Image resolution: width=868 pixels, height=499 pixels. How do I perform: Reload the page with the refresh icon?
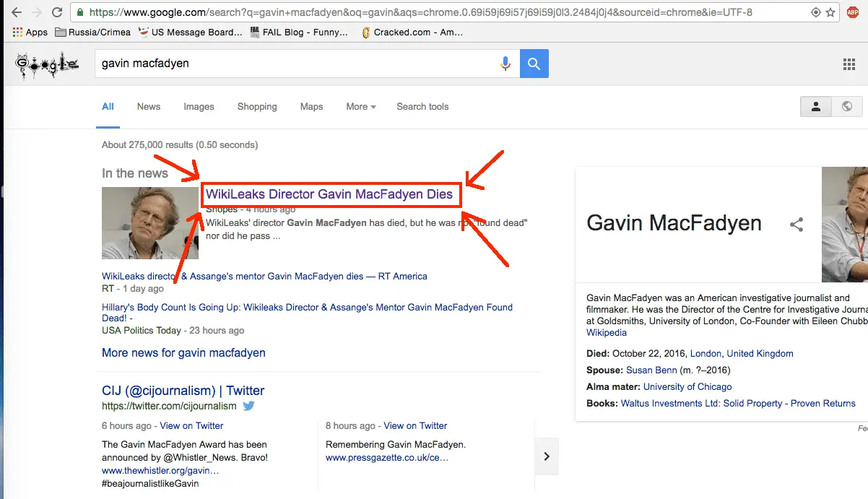click(x=57, y=12)
